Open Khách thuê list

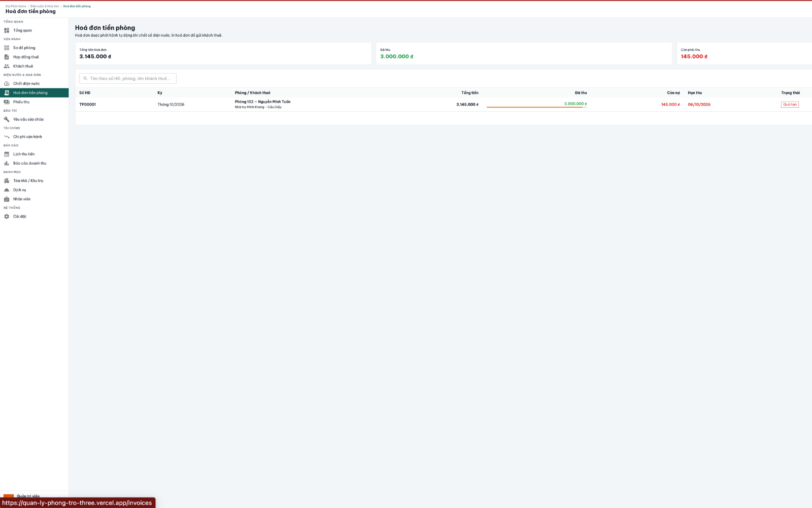point(34,66)
